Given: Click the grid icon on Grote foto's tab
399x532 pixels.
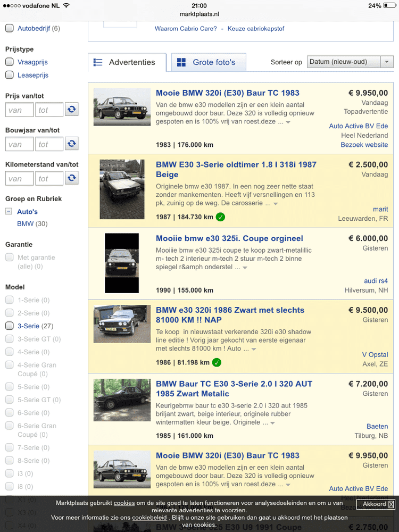Looking at the screenshot, I should coord(181,62).
